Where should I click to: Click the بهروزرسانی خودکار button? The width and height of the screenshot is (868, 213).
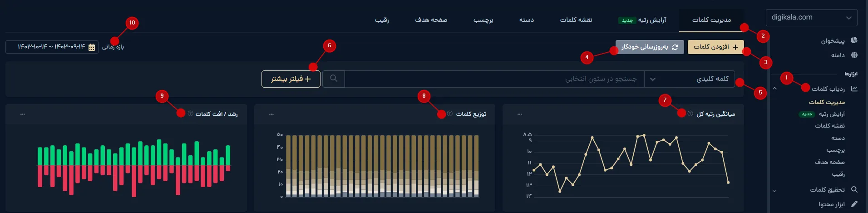tap(650, 47)
